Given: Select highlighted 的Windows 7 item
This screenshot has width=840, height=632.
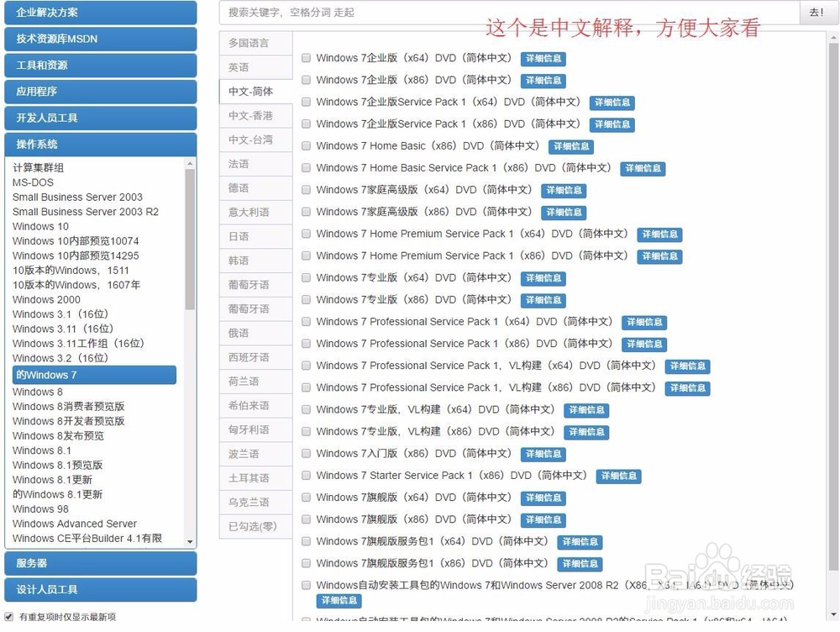Looking at the screenshot, I should pos(94,375).
